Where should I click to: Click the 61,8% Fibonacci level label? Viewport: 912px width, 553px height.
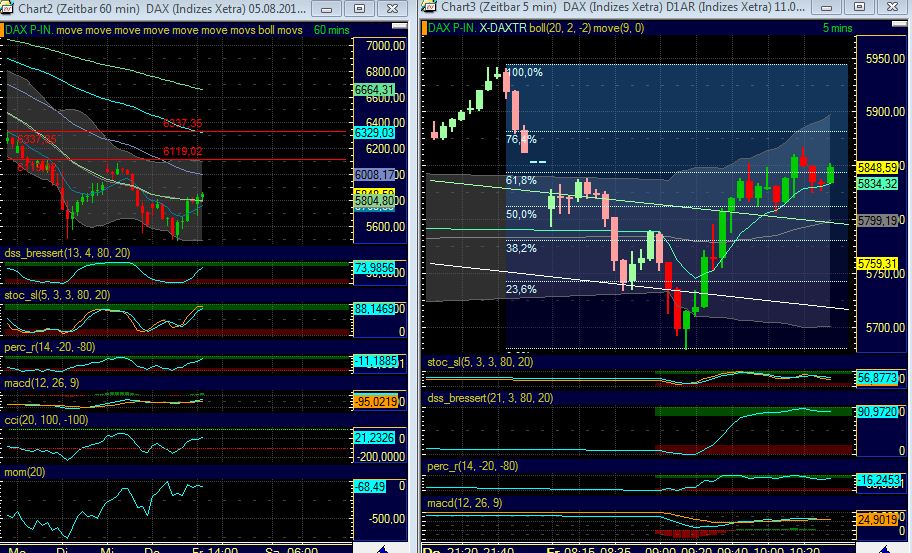[x=521, y=180]
